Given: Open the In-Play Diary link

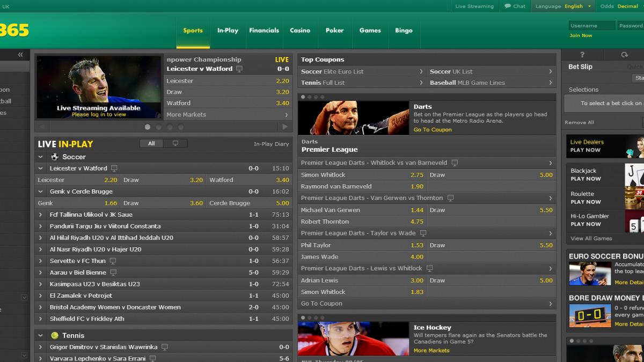Looking at the screenshot, I should pos(271,144).
